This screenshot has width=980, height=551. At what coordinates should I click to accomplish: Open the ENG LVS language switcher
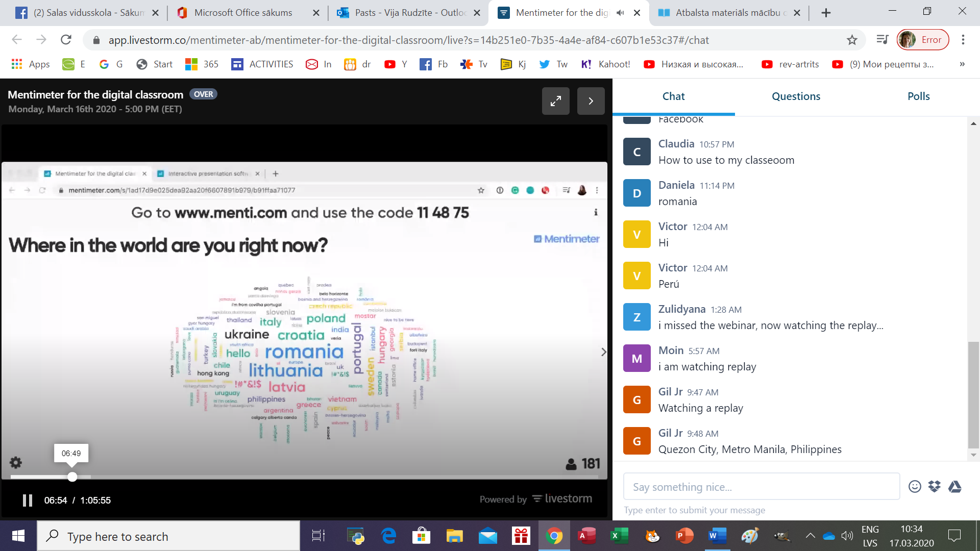click(x=870, y=536)
